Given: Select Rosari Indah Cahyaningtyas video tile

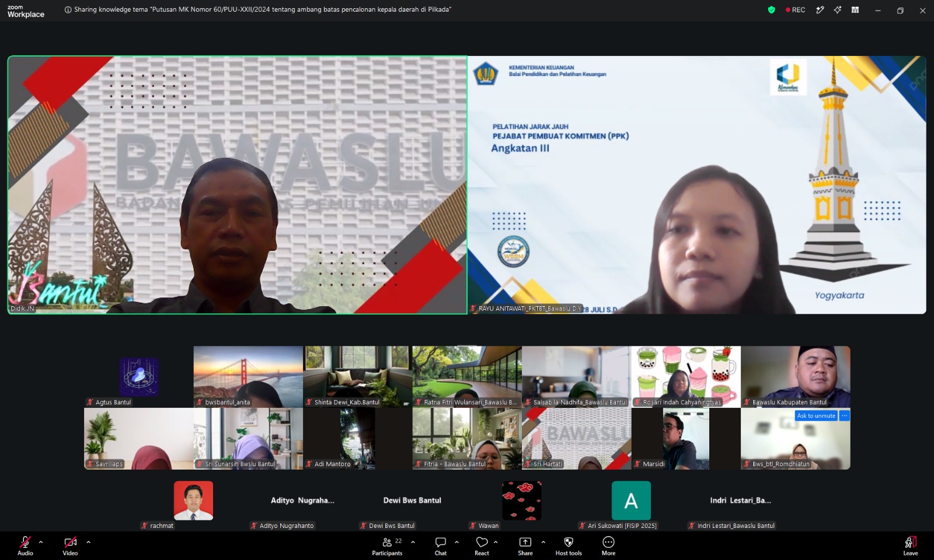Looking at the screenshot, I should pos(686,377).
